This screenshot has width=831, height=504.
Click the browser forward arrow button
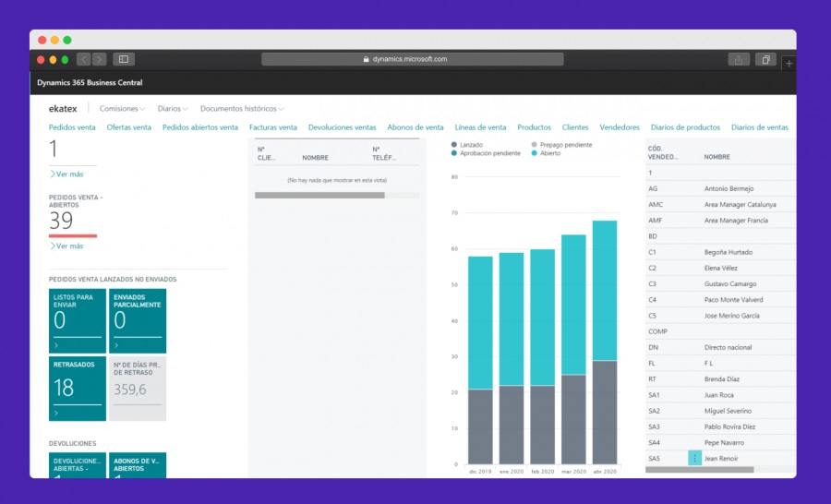coord(99,59)
